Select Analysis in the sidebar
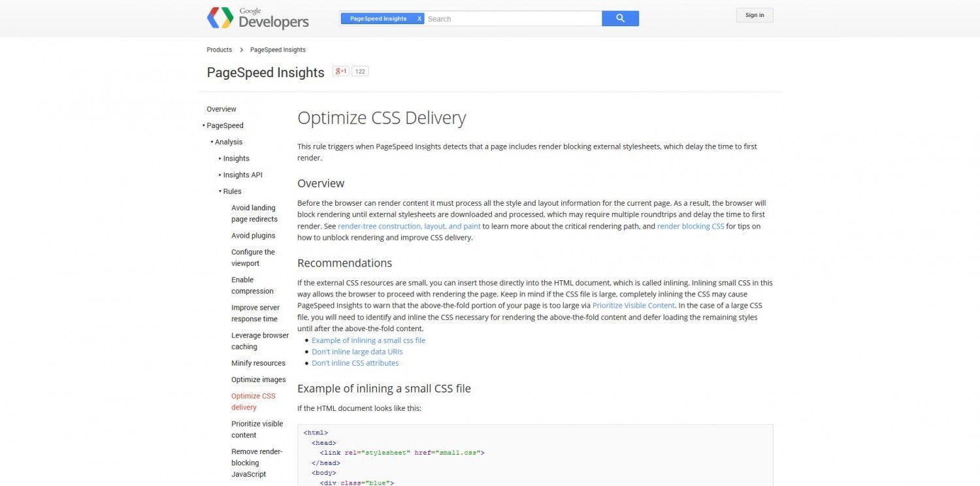 229,142
